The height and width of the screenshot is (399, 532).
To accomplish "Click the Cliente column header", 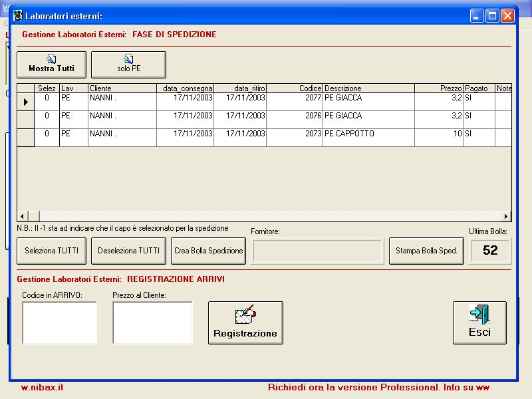I will [x=122, y=88].
